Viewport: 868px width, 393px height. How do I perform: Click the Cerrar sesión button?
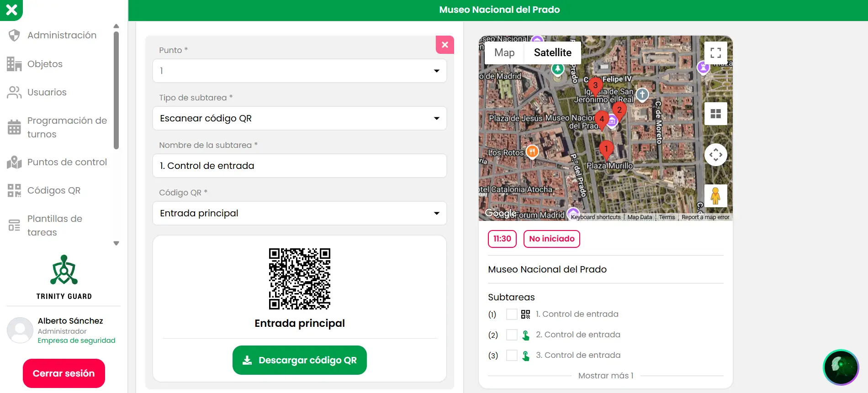point(64,373)
